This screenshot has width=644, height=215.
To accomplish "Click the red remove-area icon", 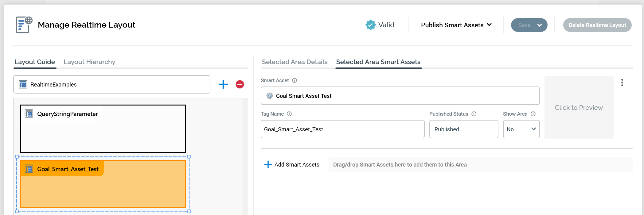I will pyautogui.click(x=240, y=84).
